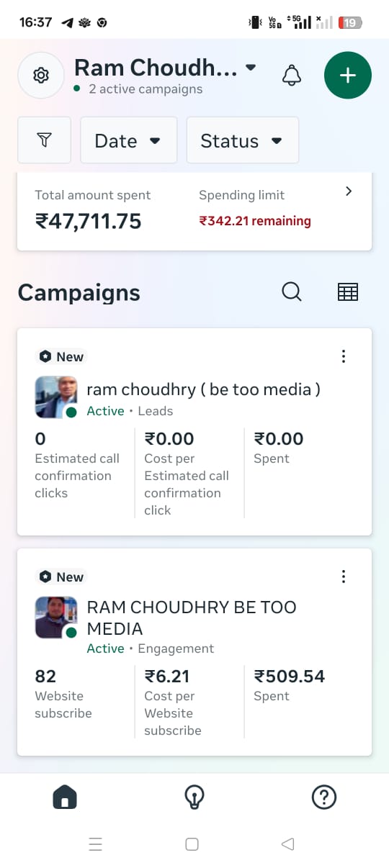Viewport: 389px width, 868px height.
Task: Tap the Leads campaign profile thumbnail
Action: coord(55,397)
